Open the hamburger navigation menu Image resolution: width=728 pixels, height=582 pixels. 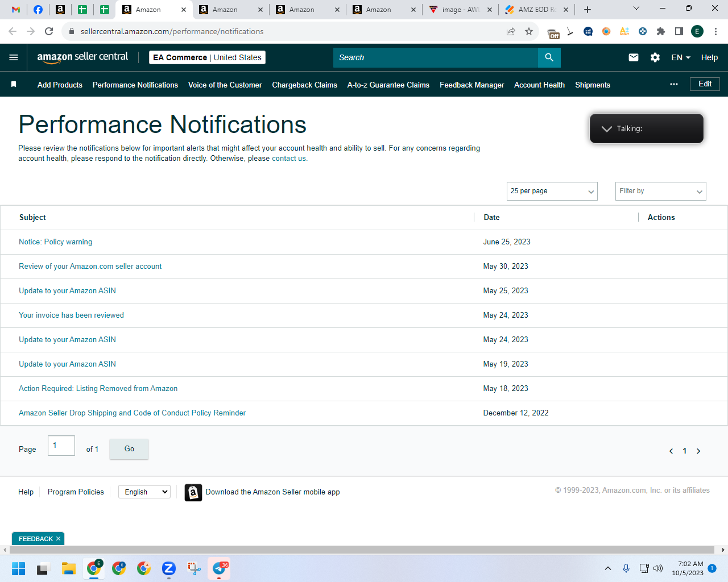click(14, 57)
